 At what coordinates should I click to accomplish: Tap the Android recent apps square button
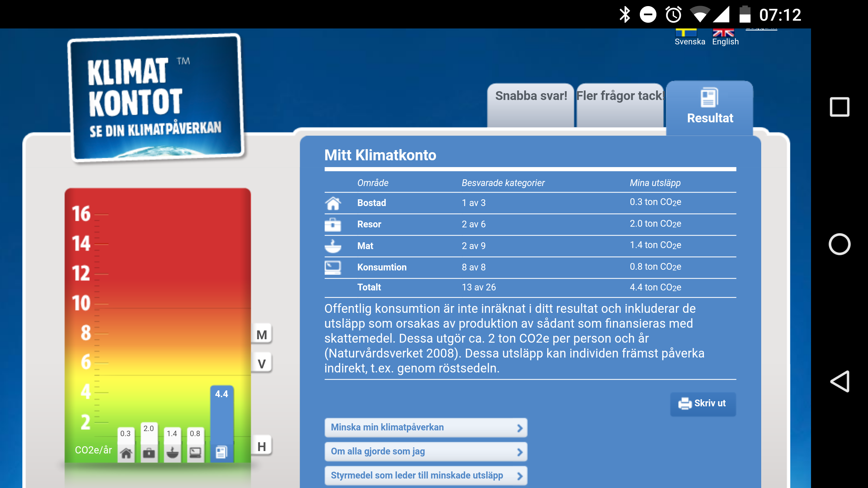[840, 107]
